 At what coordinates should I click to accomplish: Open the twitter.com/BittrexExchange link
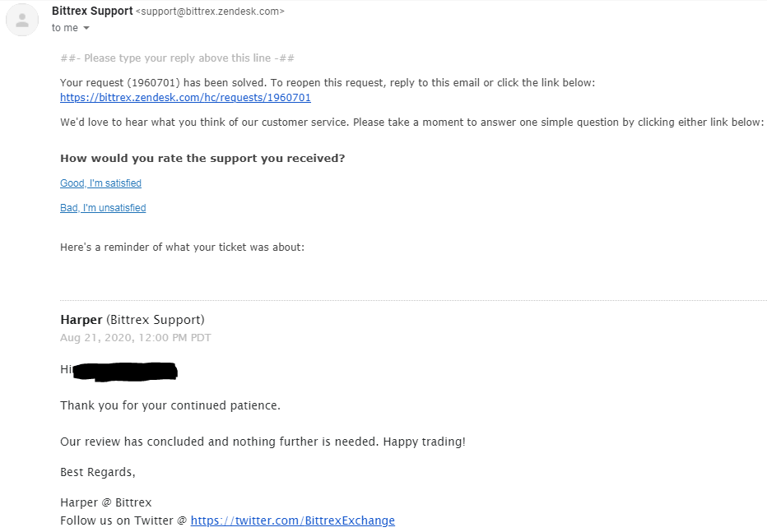(x=292, y=520)
